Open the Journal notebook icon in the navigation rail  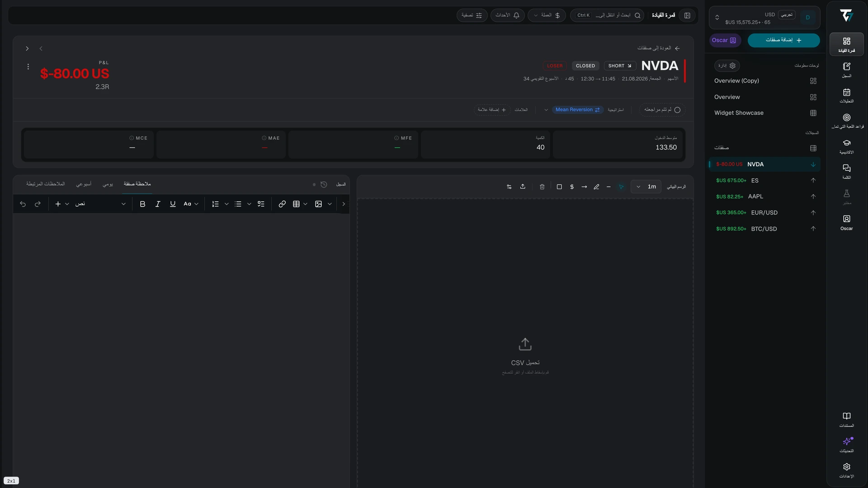[846, 70]
